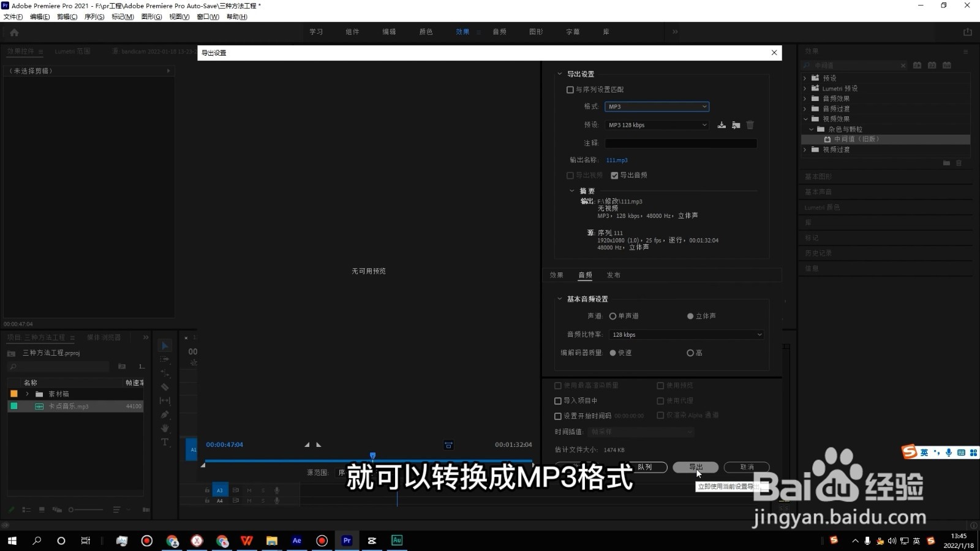Select the Razor tool
Image resolution: width=980 pixels, height=551 pixels.
click(x=164, y=388)
